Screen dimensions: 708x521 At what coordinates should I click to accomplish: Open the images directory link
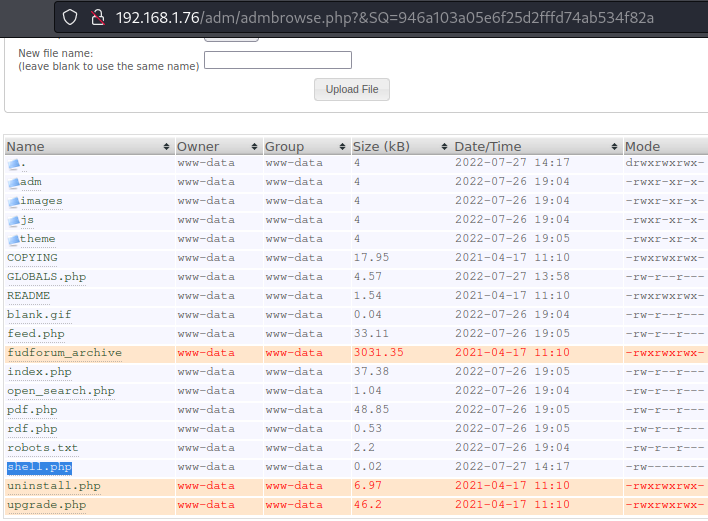(x=41, y=201)
